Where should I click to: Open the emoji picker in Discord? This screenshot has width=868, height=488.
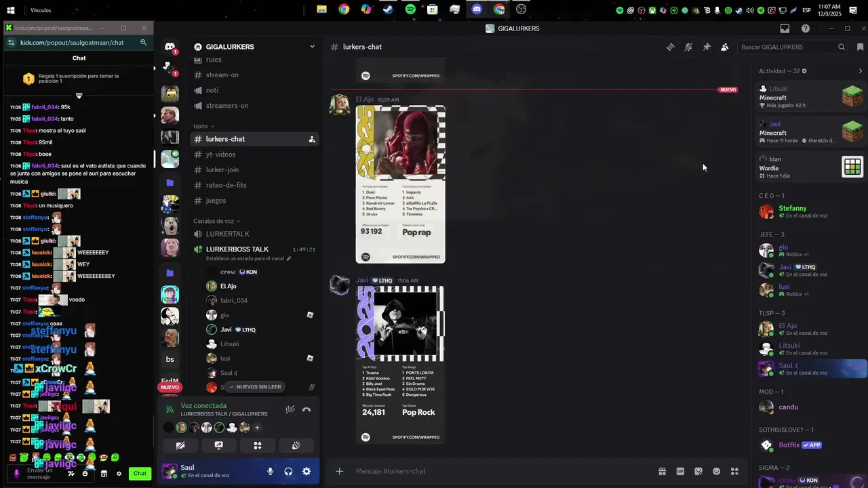tap(716, 471)
